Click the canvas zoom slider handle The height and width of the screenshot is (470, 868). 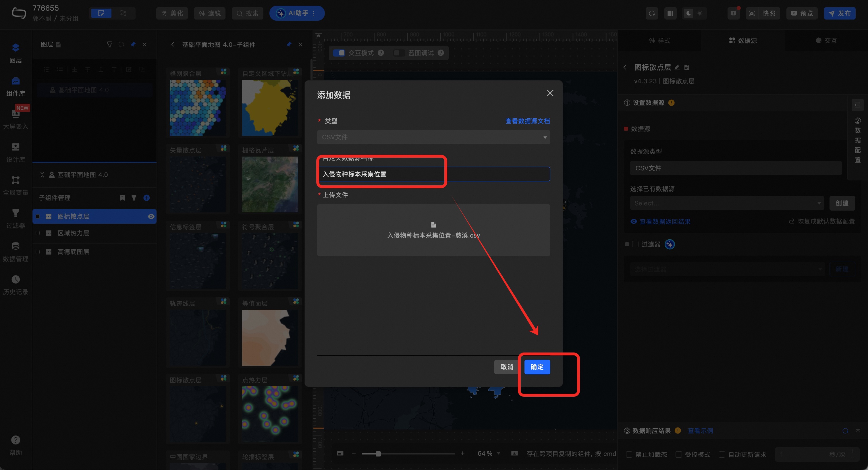coord(378,454)
